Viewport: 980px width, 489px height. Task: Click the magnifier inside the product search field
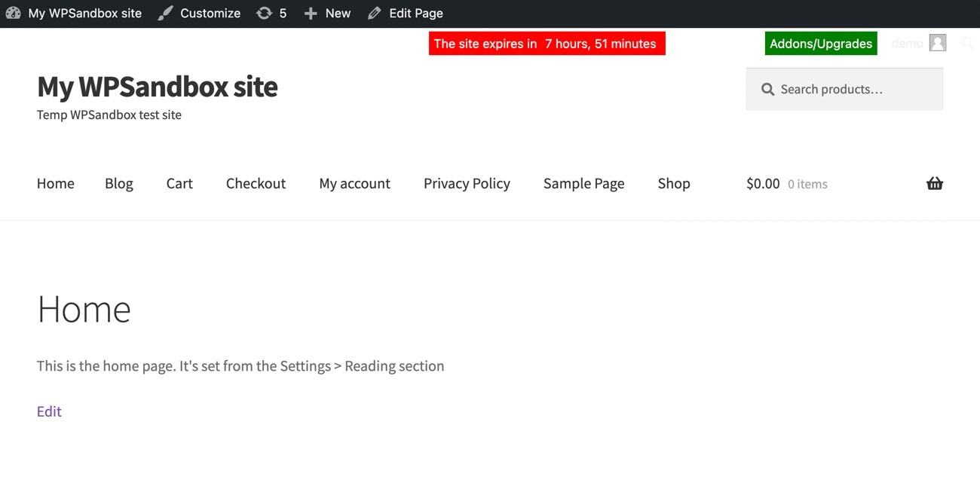[x=767, y=89]
